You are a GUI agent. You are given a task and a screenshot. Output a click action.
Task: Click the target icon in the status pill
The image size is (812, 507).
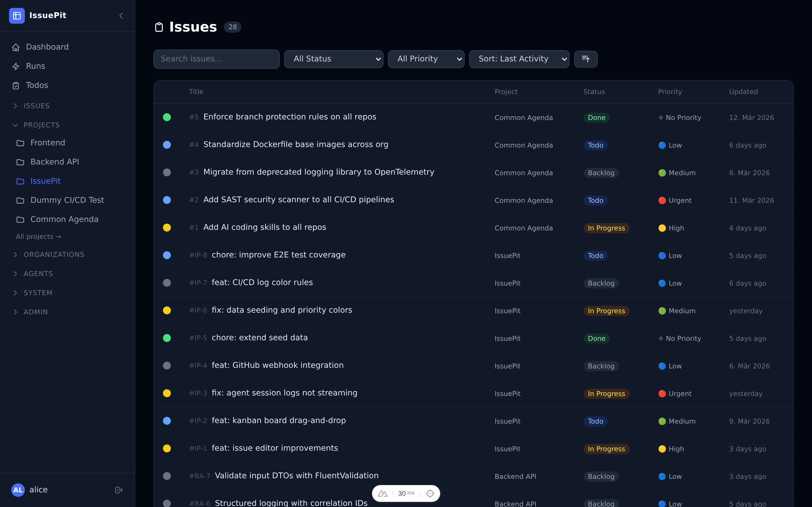click(429, 493)
